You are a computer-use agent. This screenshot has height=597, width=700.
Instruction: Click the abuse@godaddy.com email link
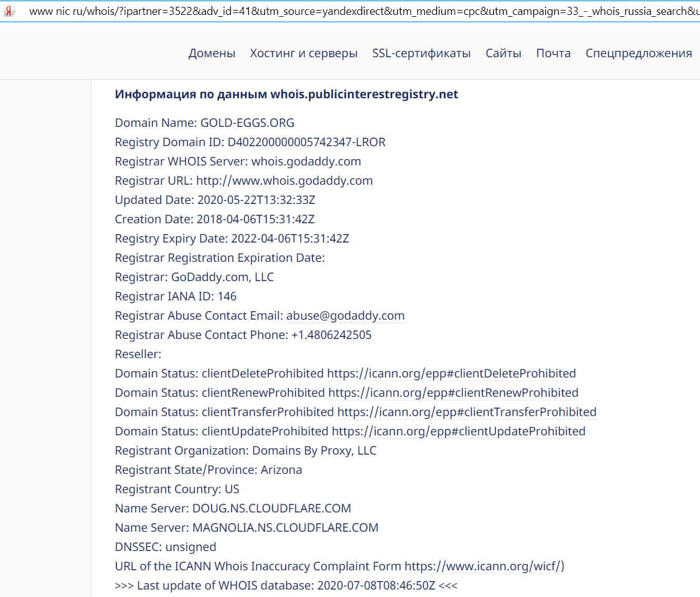[x=345, y=315]
